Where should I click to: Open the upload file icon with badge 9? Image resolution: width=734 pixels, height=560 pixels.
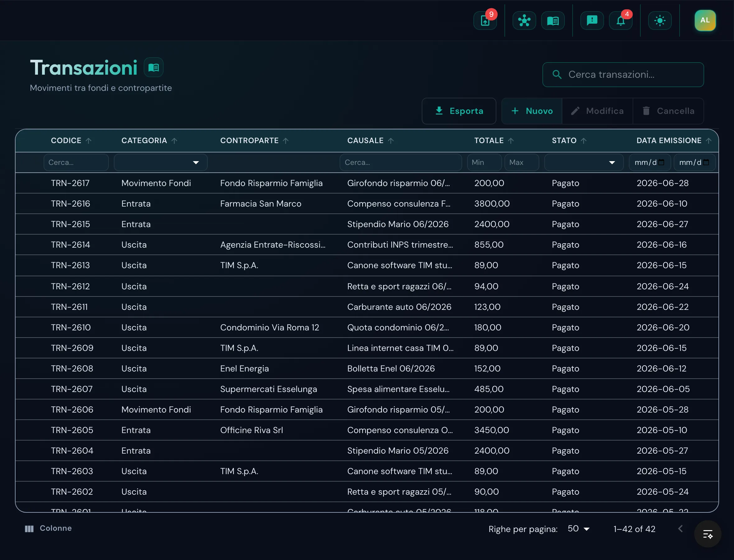[x=485, y=21]
